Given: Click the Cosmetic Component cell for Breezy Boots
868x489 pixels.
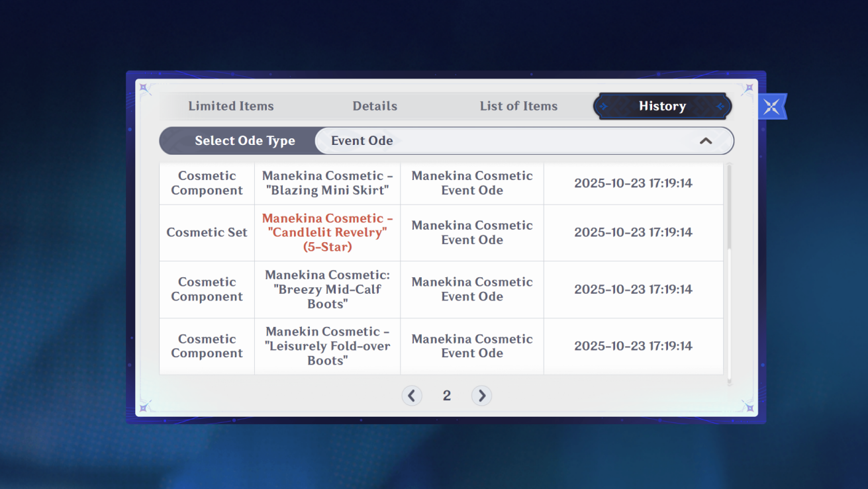Looking at the screenshot, I should (207, 289).
